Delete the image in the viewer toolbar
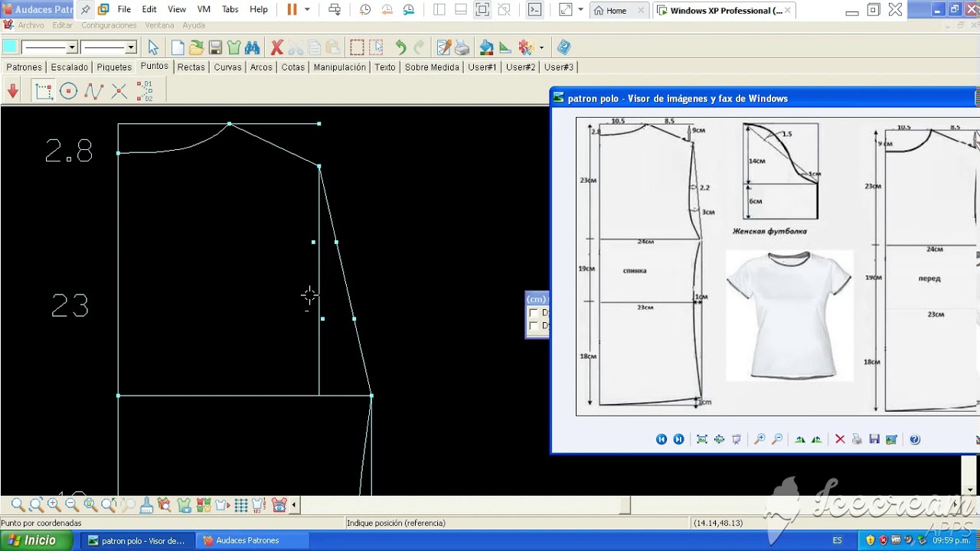 pyautogui.click(x=840, y=439)
